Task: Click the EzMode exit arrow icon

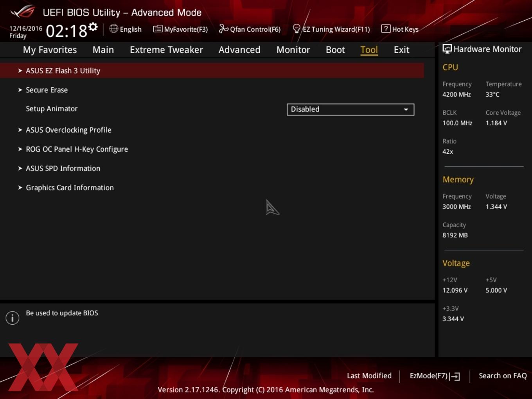Action: (x=455, y=376)
